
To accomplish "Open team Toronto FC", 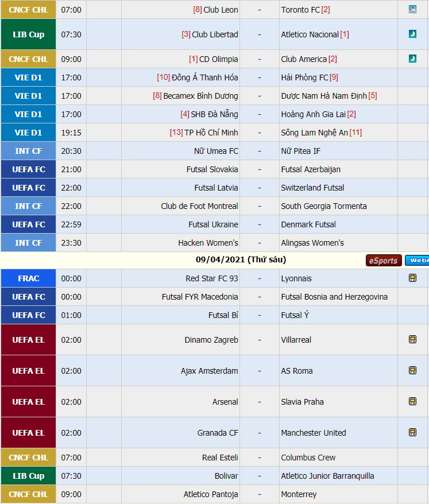I will (x=300, y=10).
